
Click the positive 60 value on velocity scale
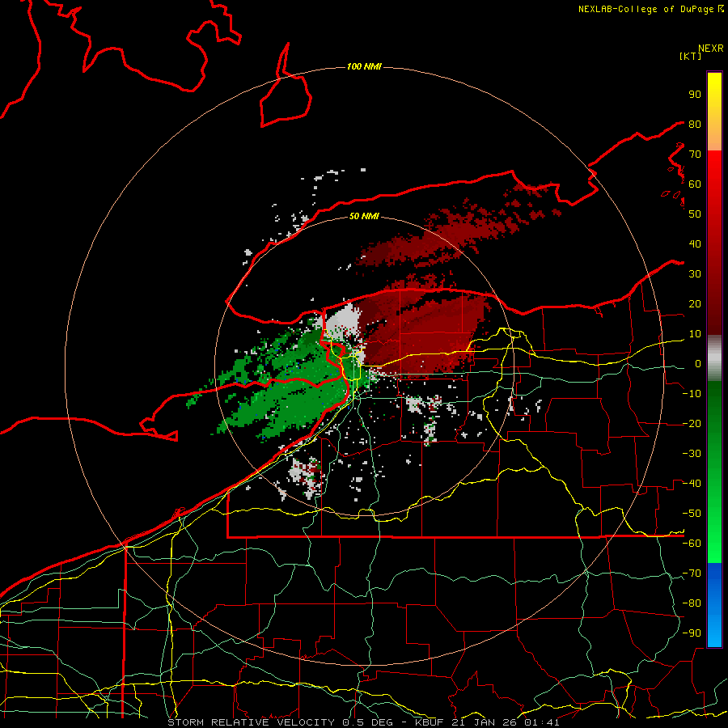click(695, 184)
